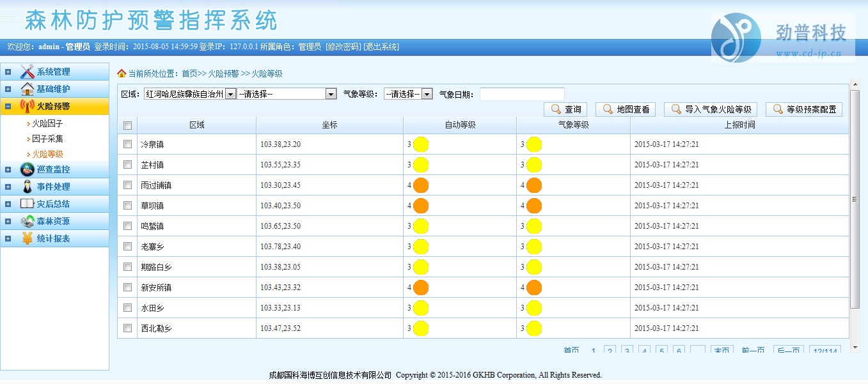
Task: Expand 统计报表 with its plus box
Action: (x=8, y=238)
